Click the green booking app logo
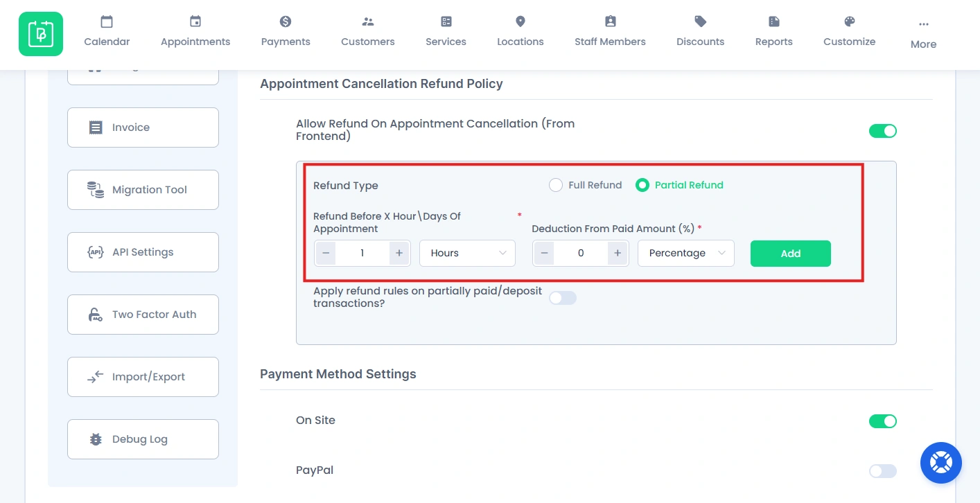This screenshot has width=980, height=503. pos(41,34)
